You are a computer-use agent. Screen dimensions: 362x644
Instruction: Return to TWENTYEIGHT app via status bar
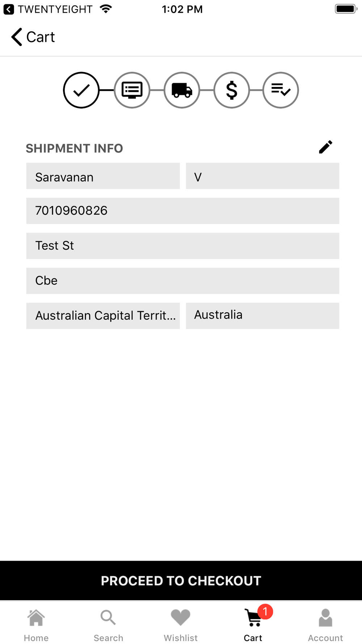click(9, 9)
